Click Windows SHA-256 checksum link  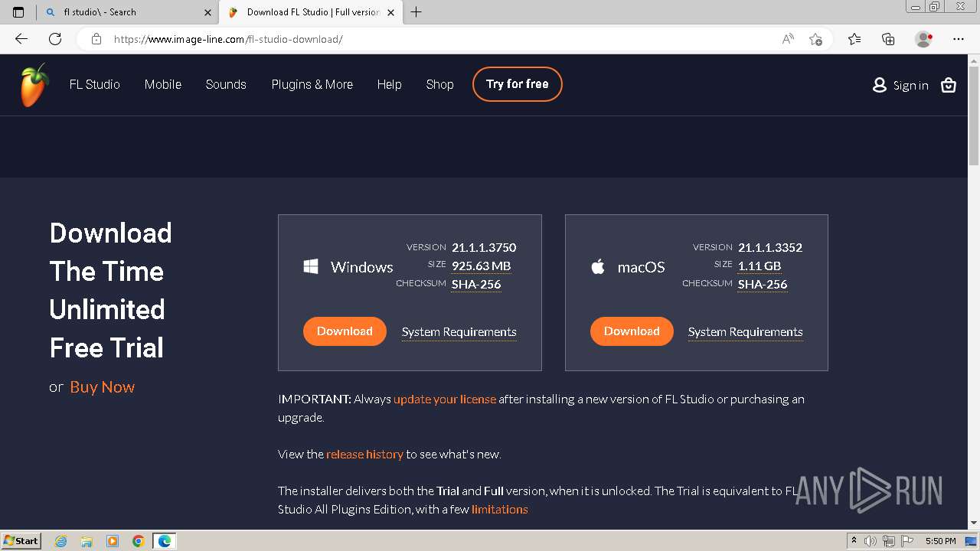tap(476, 285)
